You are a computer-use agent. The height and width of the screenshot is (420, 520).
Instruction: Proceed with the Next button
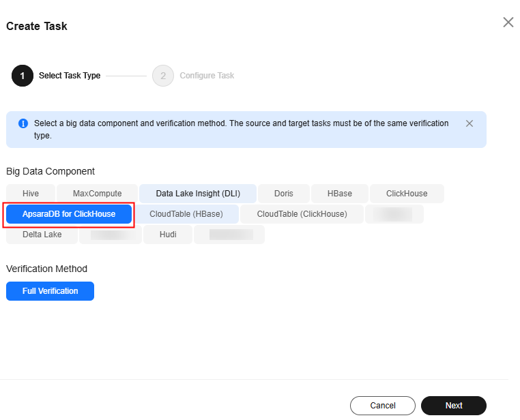pyautogui.click(x=454, y=406)
